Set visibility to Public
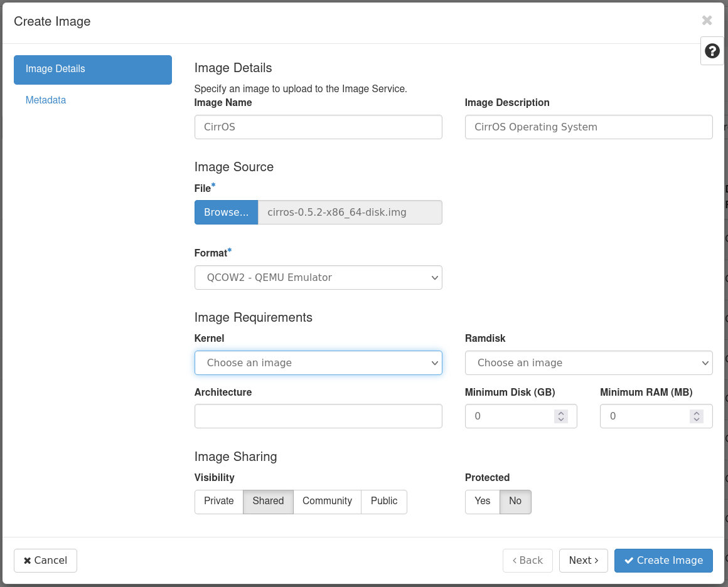 click(383, 501)
